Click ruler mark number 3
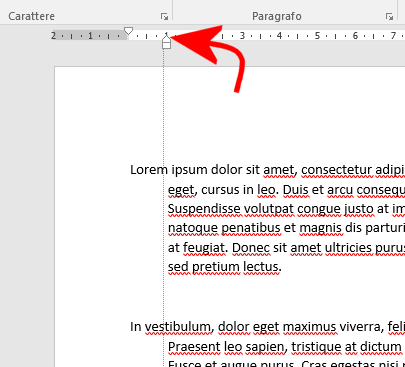This screenshot has width=405, height=367. tap(242, 35)
